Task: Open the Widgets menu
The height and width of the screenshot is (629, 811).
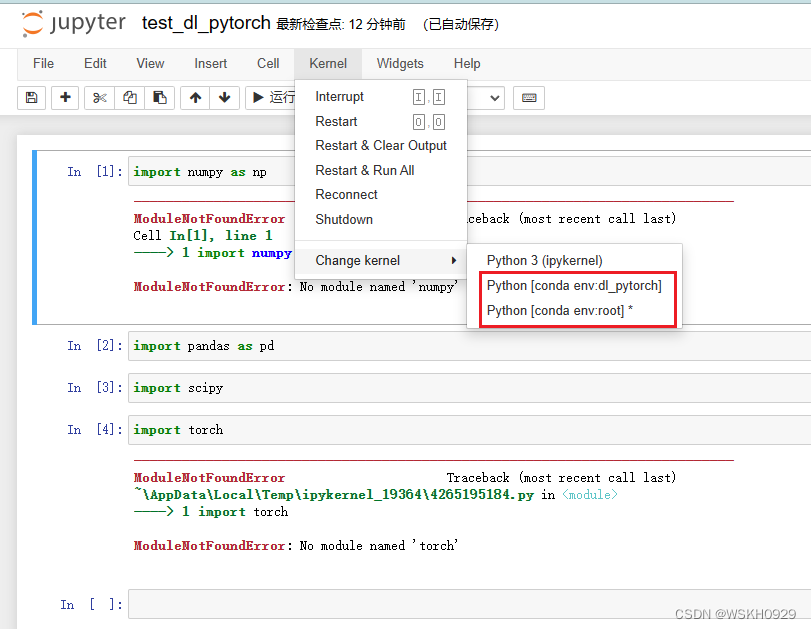Action: (400, 64)
